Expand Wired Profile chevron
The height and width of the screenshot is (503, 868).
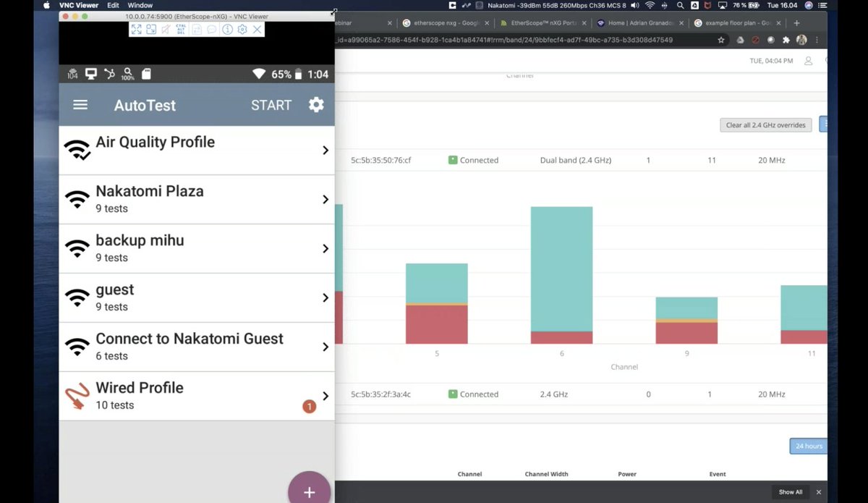[x=325, y=396]
